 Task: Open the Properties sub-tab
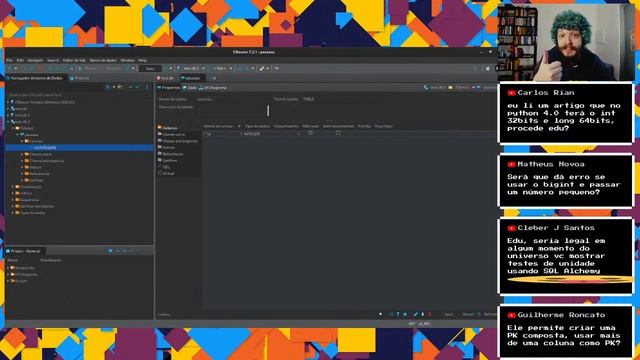pos(169,88)
